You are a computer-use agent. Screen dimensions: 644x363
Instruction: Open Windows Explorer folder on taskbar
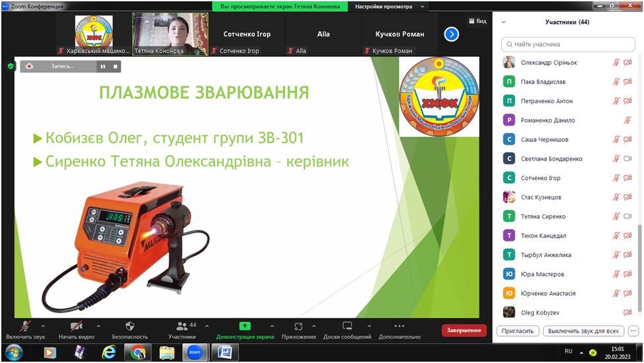coord(167,352)
